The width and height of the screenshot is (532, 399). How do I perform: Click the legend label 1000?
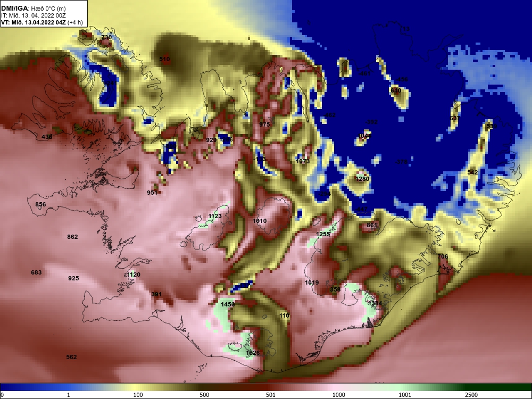338,395
